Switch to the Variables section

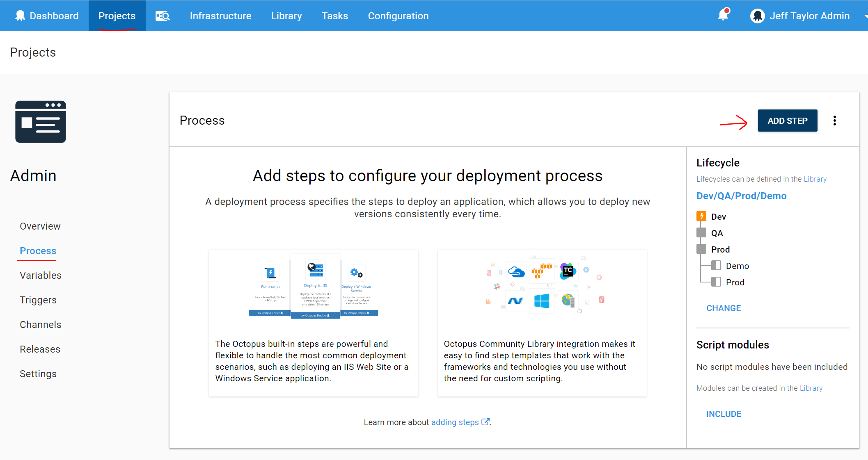pos(41,276)
